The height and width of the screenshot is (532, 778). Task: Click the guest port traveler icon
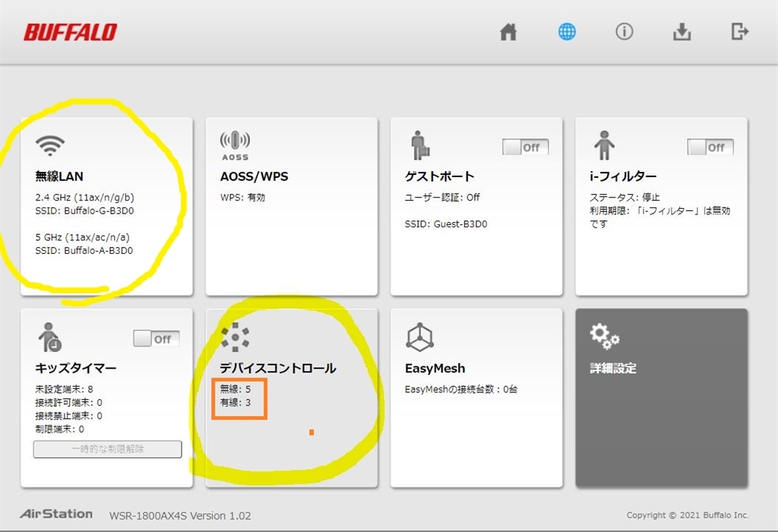[420, 145]
